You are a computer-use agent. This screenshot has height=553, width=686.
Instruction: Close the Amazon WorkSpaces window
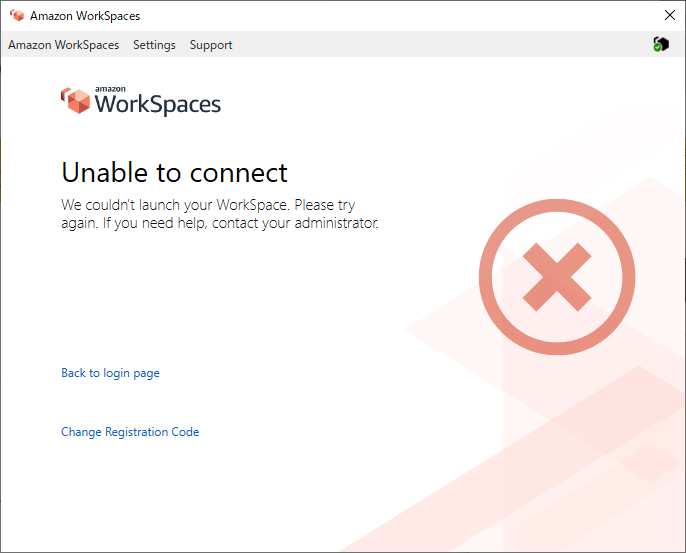670,16
